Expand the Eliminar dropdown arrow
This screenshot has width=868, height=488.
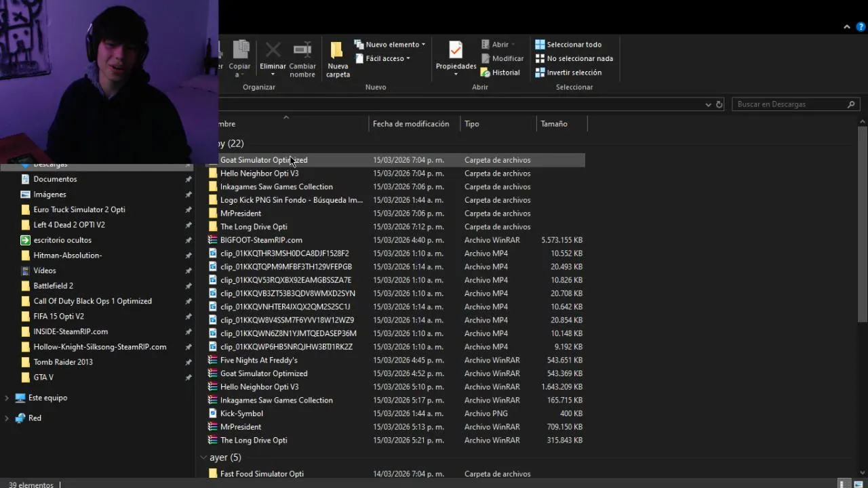click(x=273, y=75)
